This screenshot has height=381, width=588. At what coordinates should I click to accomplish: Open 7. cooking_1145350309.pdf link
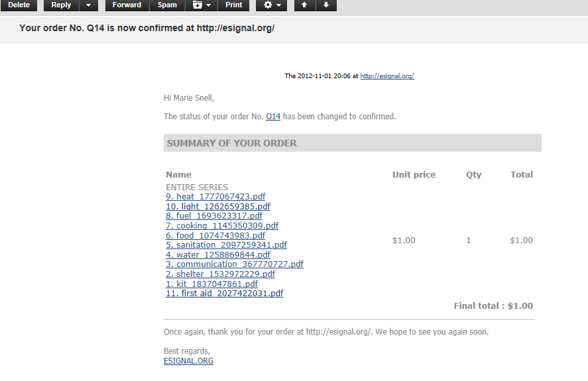point(222,226)
